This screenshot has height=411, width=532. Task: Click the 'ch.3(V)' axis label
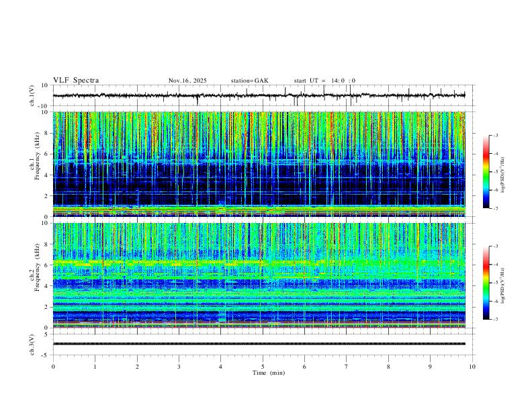32,345
